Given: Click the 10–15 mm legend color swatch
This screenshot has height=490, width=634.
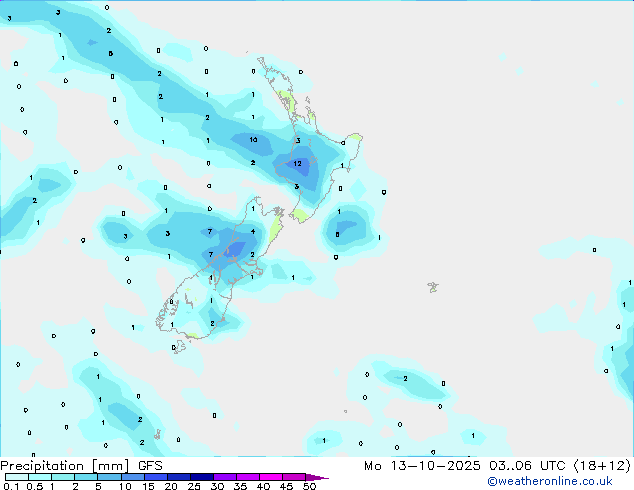Looking at the screenshot, I should point(133,477).
